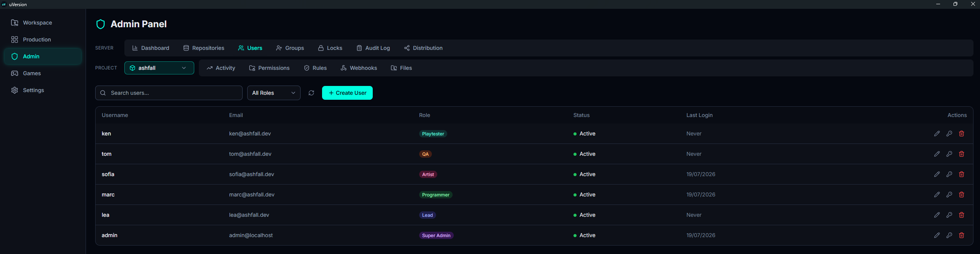This screenshot has width=980, height=254.
Task: Open the All Roles filter dropdown
Action: click(274, 93)
